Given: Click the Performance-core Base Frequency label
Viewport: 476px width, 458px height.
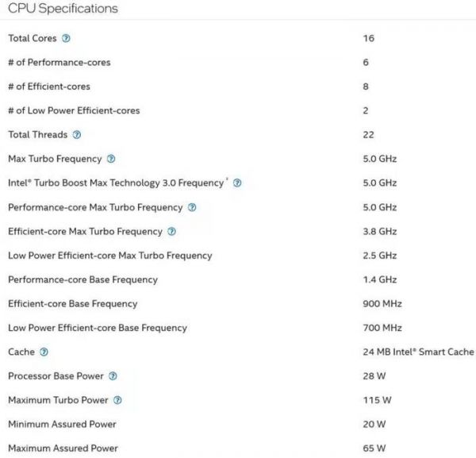Looking at the screenshot, I should pyautogui.click(x=83, y=279).
